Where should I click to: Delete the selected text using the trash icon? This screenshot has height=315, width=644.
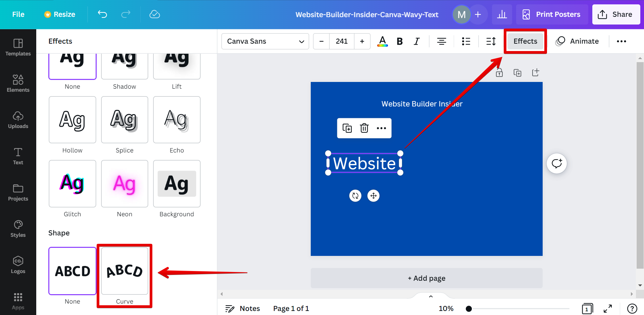(364, 128)
